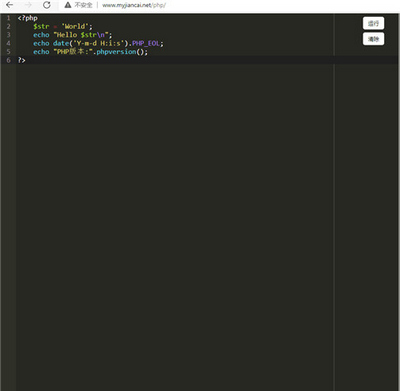Select line number 1 in the gutter
This screenshot has height=391, width=400.
point(8,18)
